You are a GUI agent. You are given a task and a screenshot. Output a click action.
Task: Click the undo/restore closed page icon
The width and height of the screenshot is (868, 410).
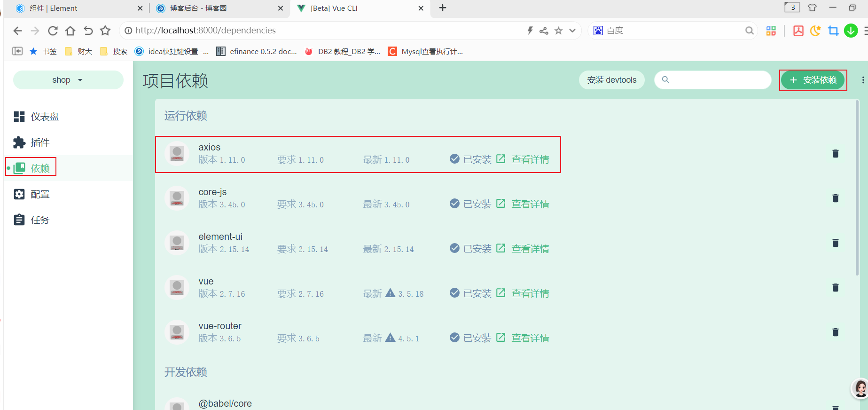click(88, 31)
